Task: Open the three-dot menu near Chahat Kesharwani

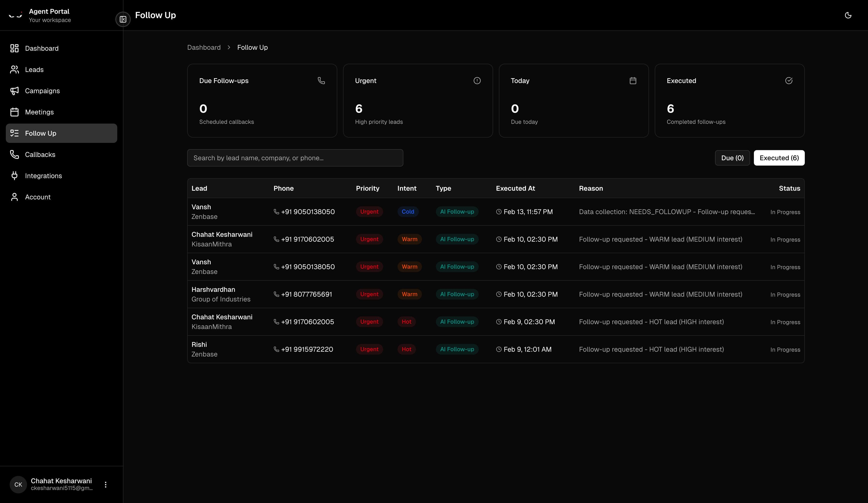Action: point(106,484)
